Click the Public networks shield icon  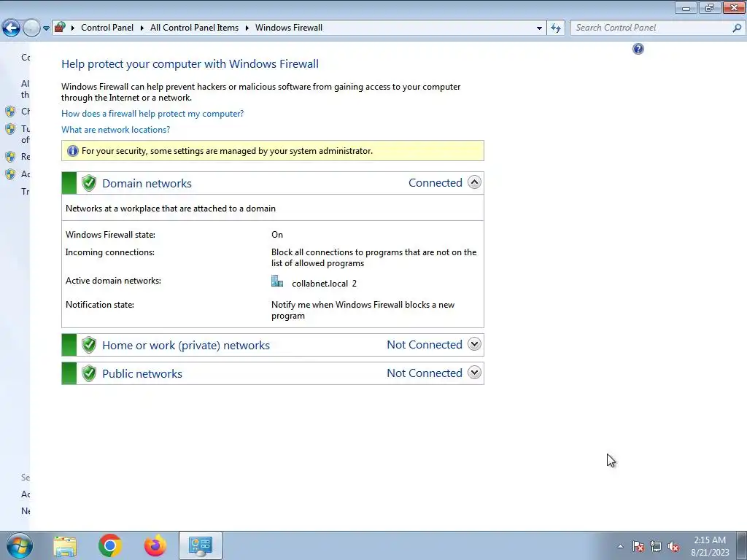pos(88,373)
